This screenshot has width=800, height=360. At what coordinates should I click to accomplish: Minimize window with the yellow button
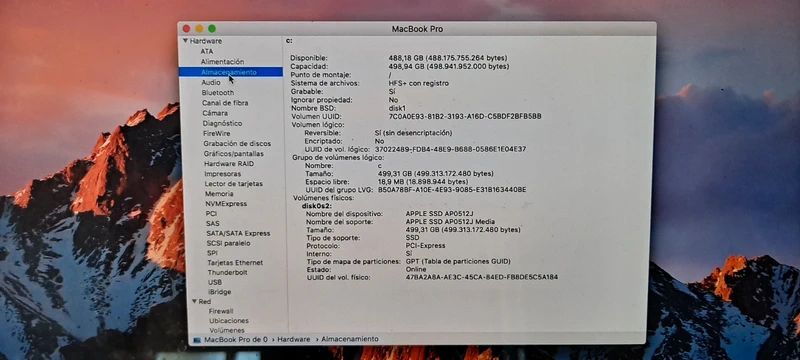(199, 29)
